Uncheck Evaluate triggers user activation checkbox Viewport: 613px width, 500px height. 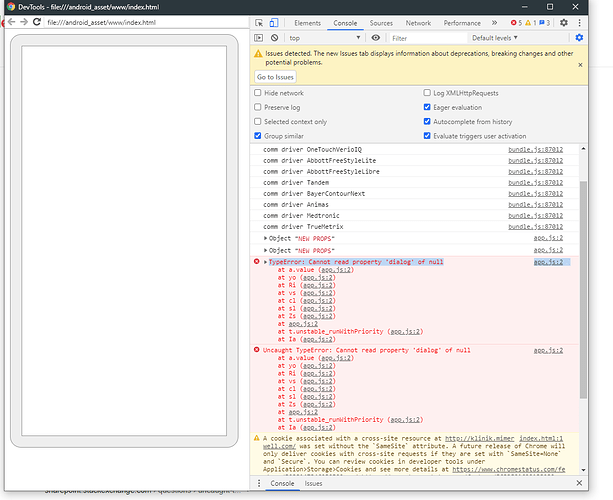pos(427,136)
